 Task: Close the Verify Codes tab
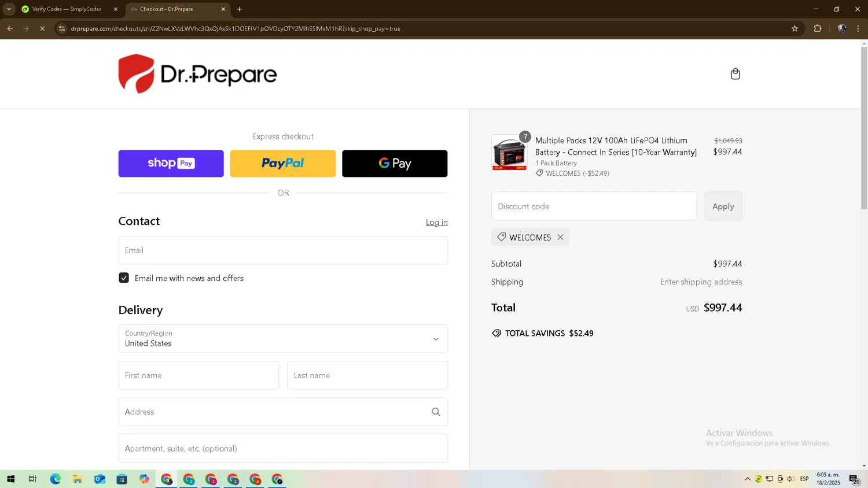coord(116,9)
